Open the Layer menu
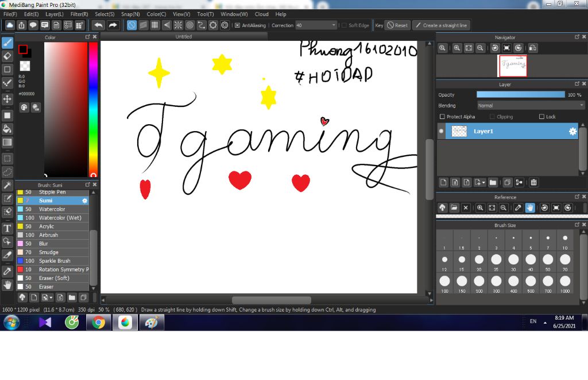 pyautogui.click(x=55, y=14)
